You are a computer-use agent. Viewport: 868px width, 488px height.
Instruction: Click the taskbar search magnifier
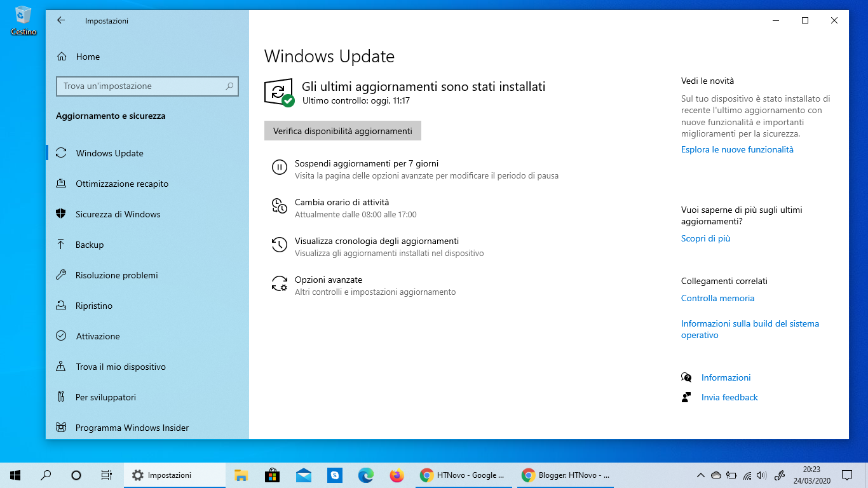point(46,475)
